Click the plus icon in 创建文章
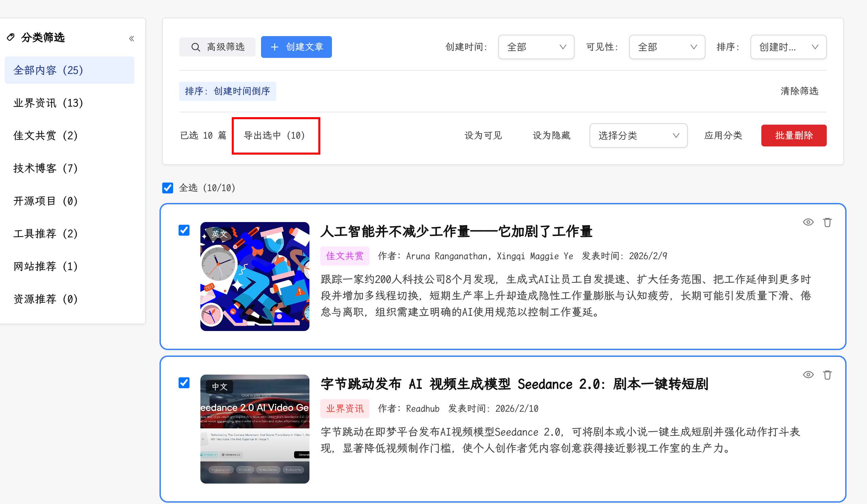 click(274, 47)
